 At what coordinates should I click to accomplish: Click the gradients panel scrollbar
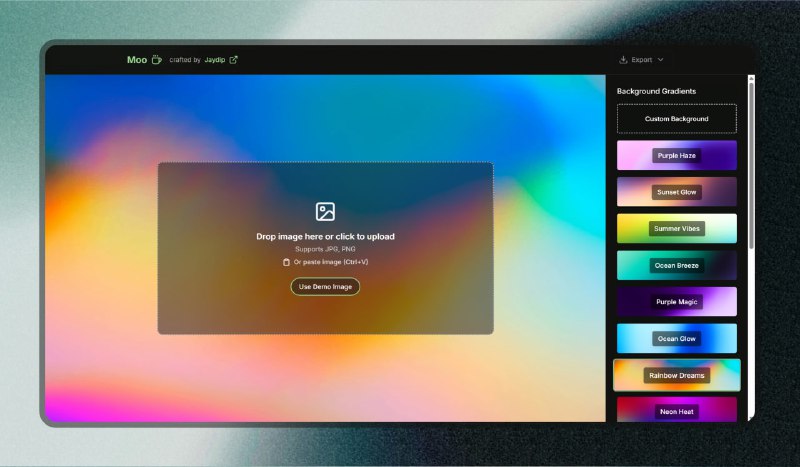(751, 170)
